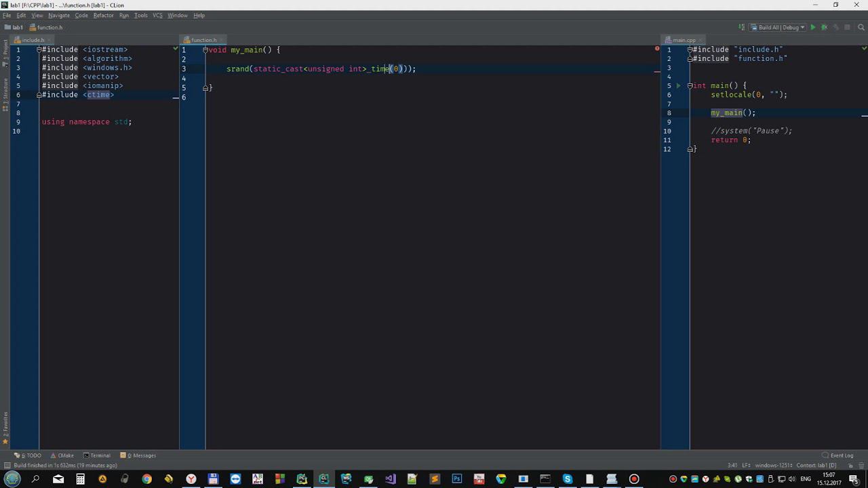Open the Navigate menu
The width and height of the screenshot is (868, 488).
coord(59,15)
